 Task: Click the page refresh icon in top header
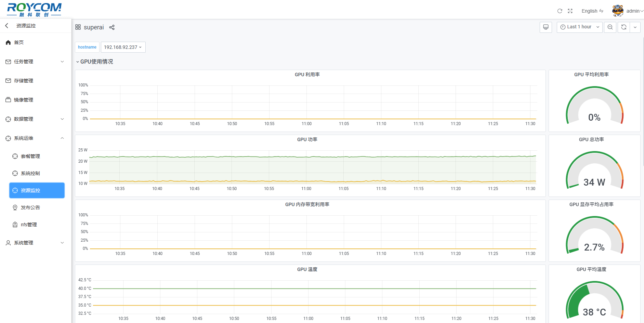coord(560,11)
